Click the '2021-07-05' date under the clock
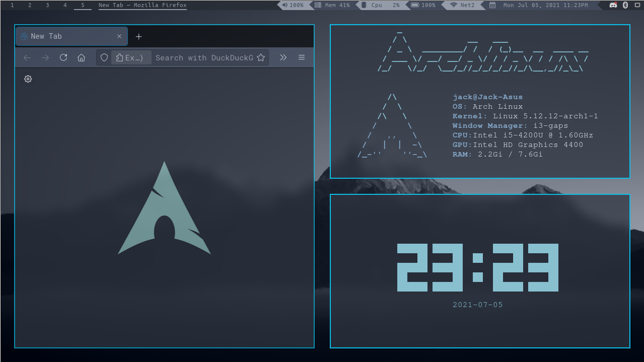Viewport: 644px width, 362px height. point(478,305)
